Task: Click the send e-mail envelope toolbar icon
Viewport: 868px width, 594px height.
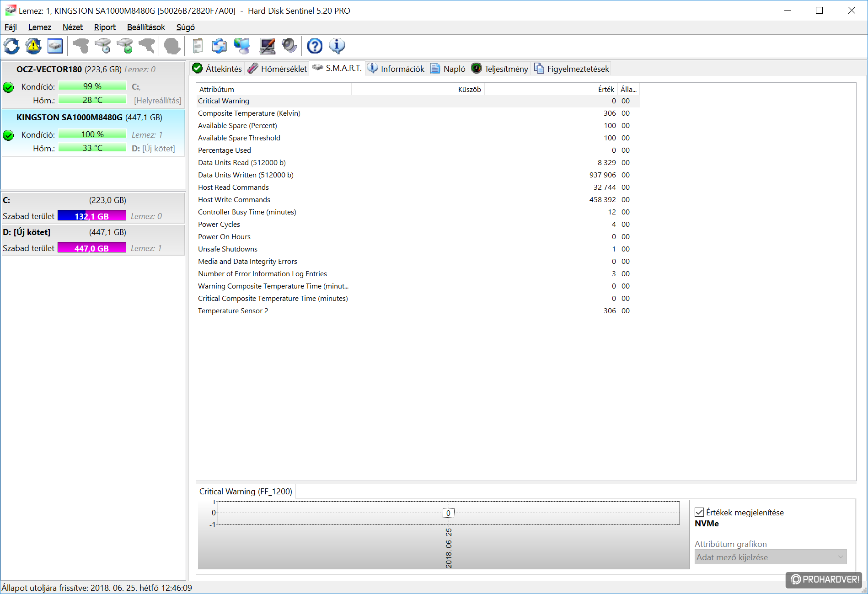Action: (x=220, y=46)
